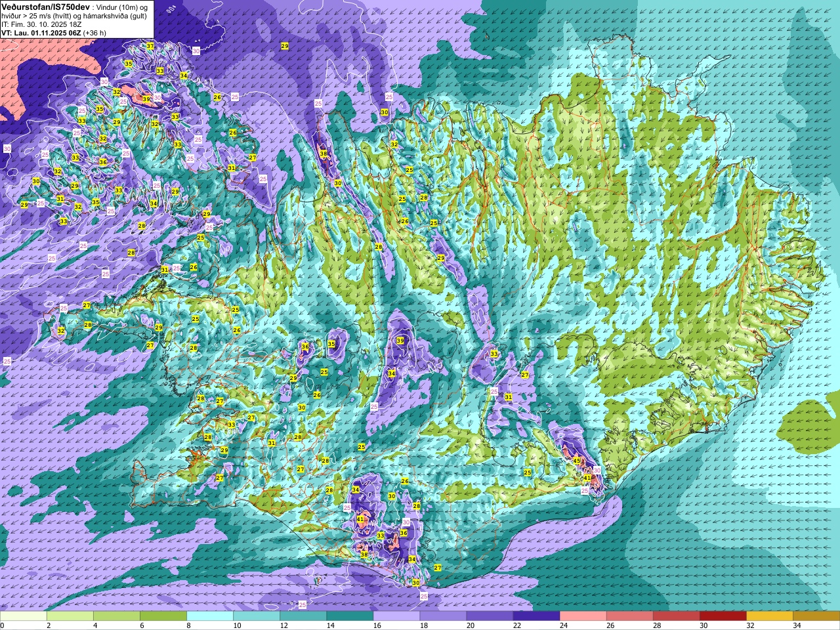Click the yellow gust label reading 45

point(577,461)
